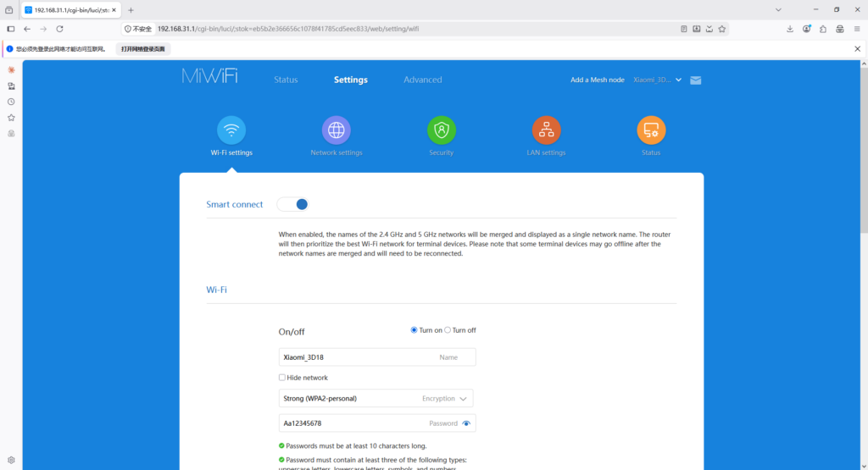This screenshot has height=470, width=868.
Task: Open the browser hamburger menu
Action: tap(857, 29)
